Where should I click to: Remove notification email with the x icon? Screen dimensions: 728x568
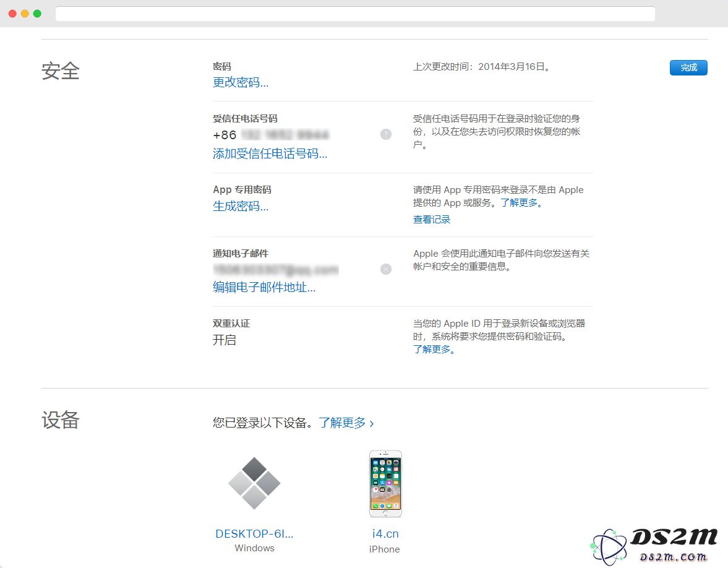point(386,269)
